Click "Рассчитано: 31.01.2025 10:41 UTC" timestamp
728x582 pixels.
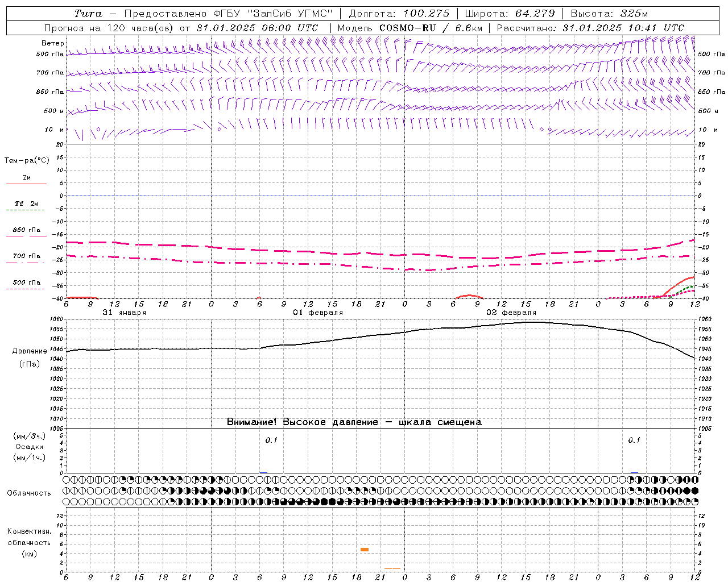coord(590,28)
